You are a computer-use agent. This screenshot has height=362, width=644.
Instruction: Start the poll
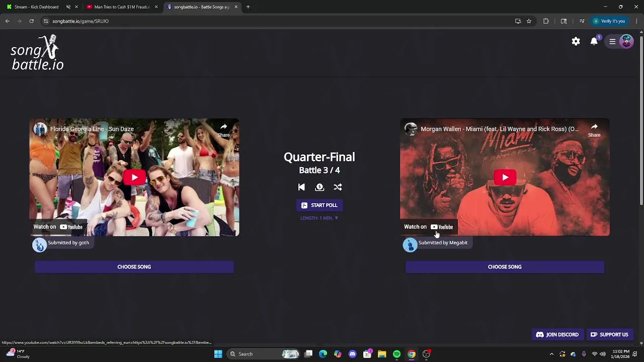tap(319, 205)
